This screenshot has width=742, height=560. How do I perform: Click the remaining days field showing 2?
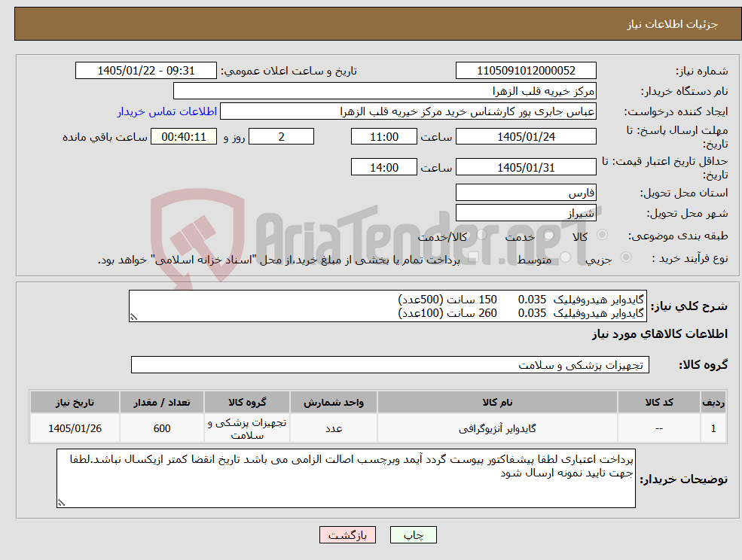coord(281,137)
